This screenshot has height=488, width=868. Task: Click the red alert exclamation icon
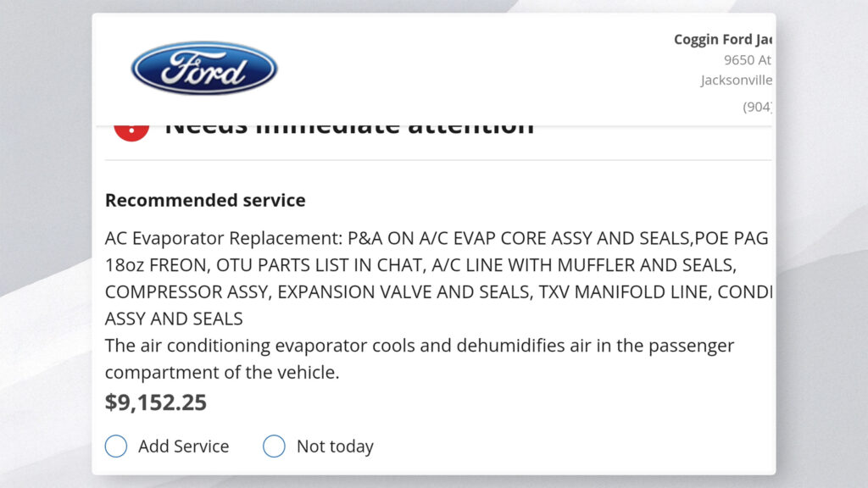pos(131,130)
